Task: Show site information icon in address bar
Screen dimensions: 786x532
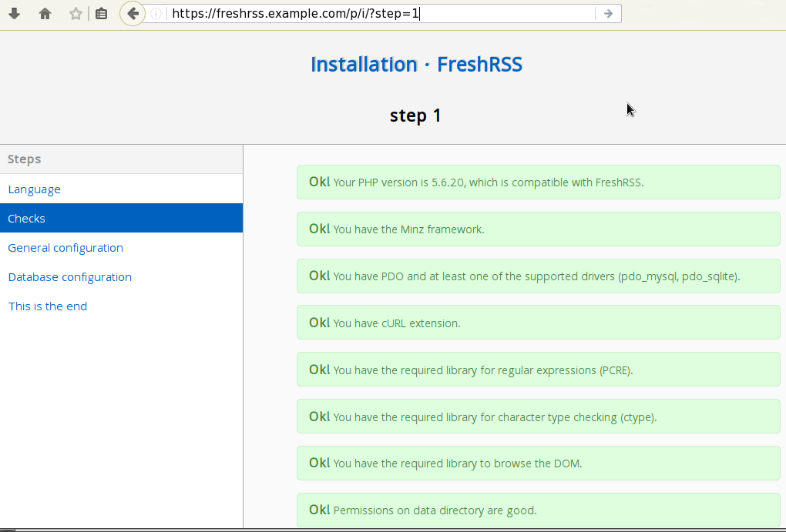Action: point(156,13)
